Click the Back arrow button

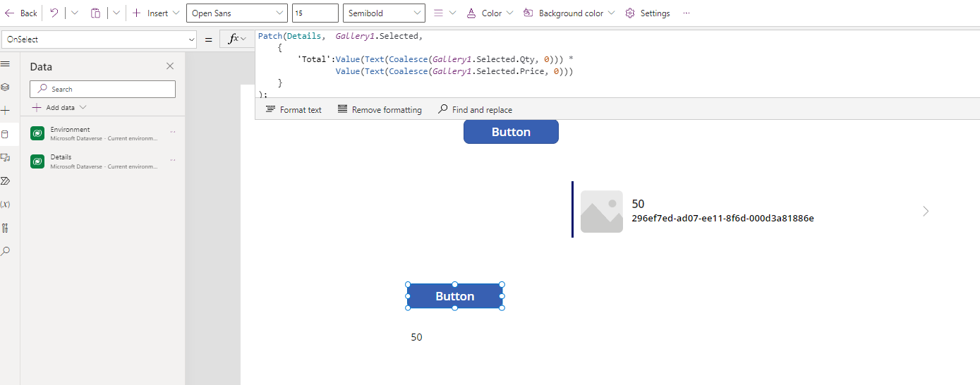point(20,13)
